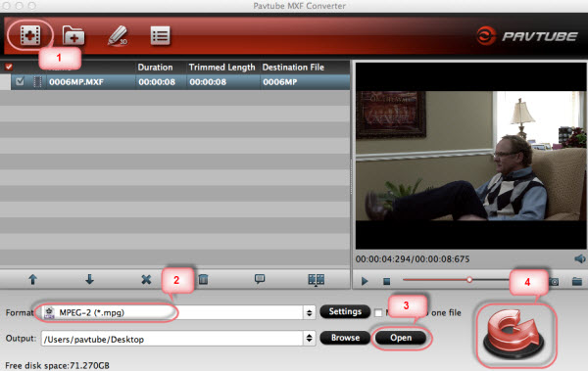
Task: Remove selected file with X icon
Action: point(146,280)
